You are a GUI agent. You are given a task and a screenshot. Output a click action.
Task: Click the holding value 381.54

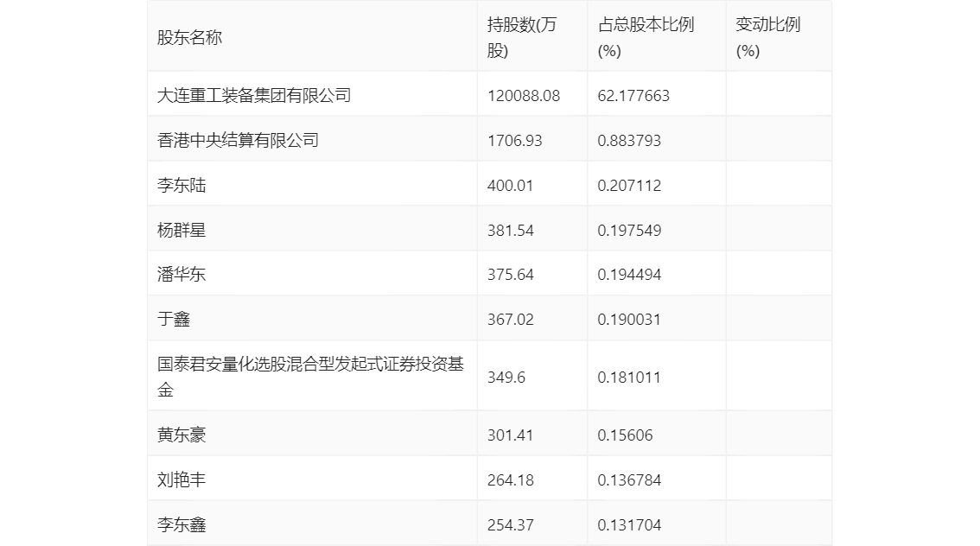(x=511, y=231)
